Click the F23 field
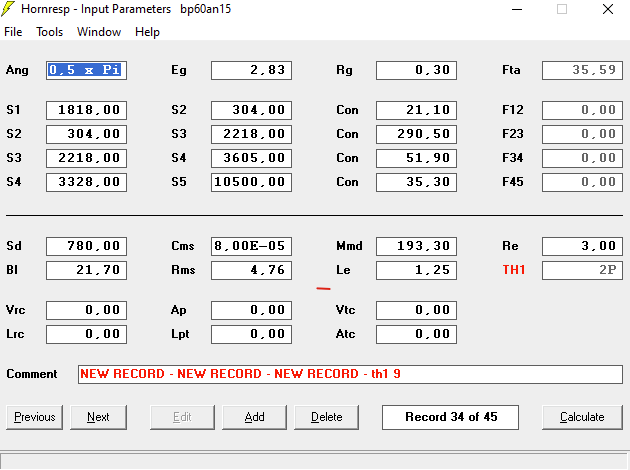Viewport: 630px width, 470px height. 582,134
